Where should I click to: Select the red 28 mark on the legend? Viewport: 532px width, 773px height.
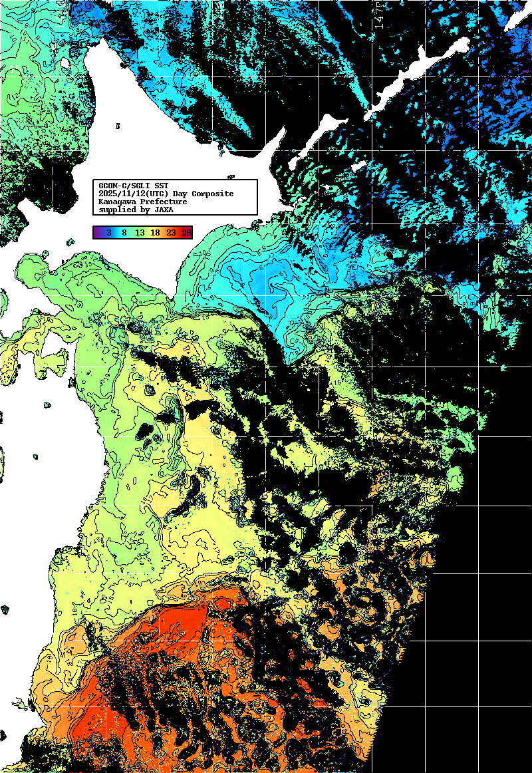point(186,233)
